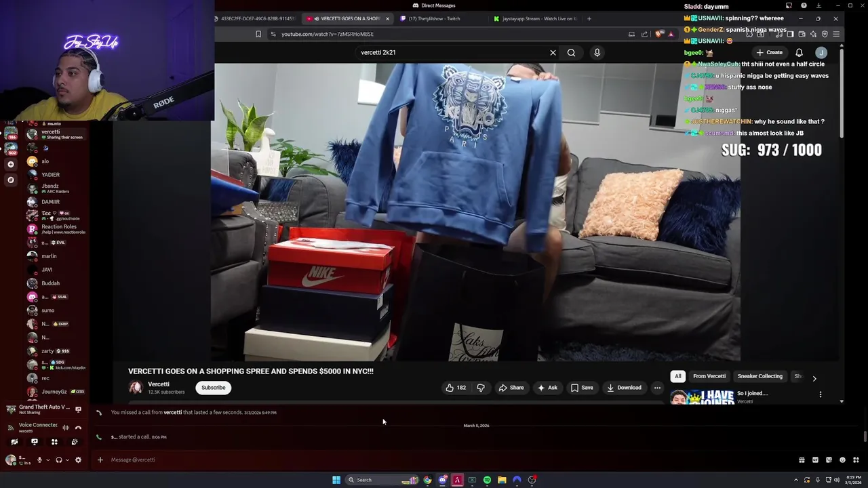Download the video
868x488 pixels.
[624, 388]
